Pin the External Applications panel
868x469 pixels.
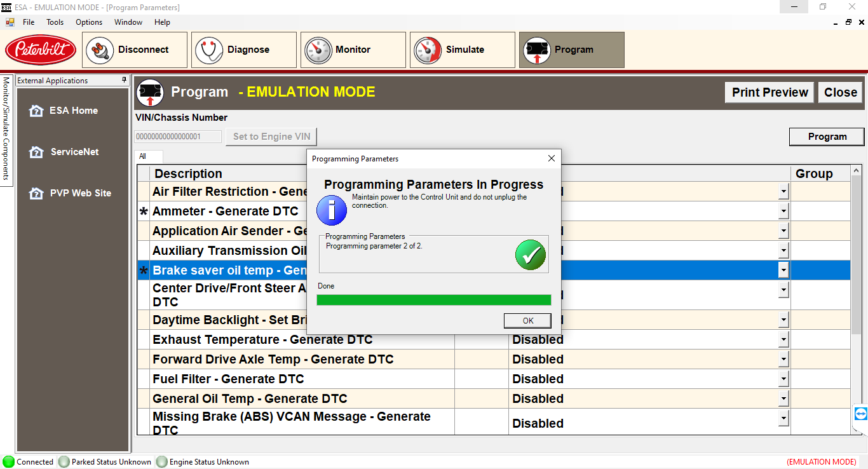(x=125, y=81)
